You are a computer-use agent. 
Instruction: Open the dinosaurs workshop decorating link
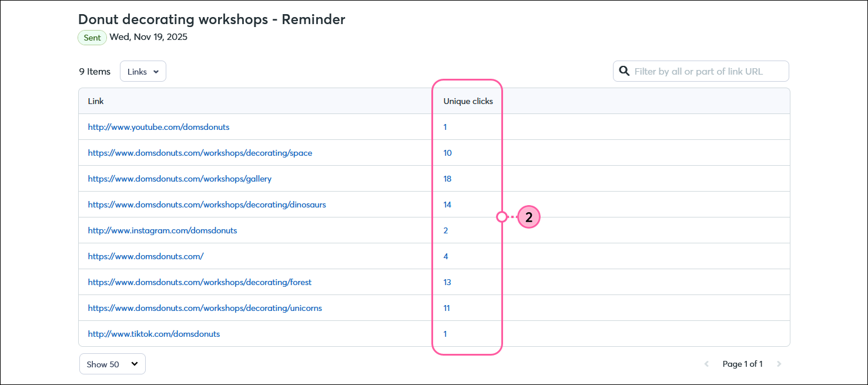(x=207, y=205)
